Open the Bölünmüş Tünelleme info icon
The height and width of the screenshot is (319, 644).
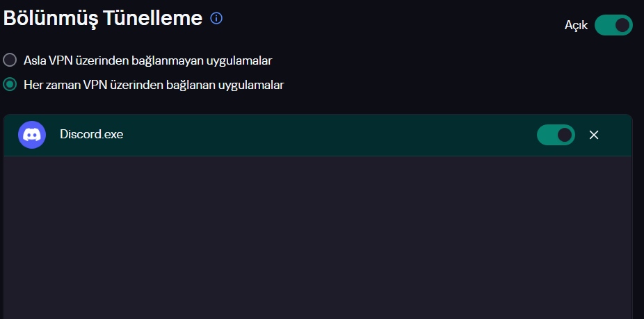click(216, 19)
